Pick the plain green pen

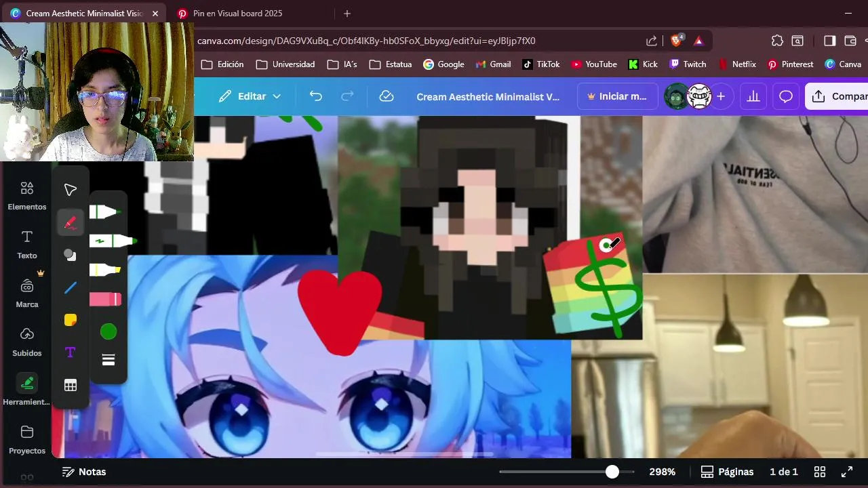(x=105, y=212)
